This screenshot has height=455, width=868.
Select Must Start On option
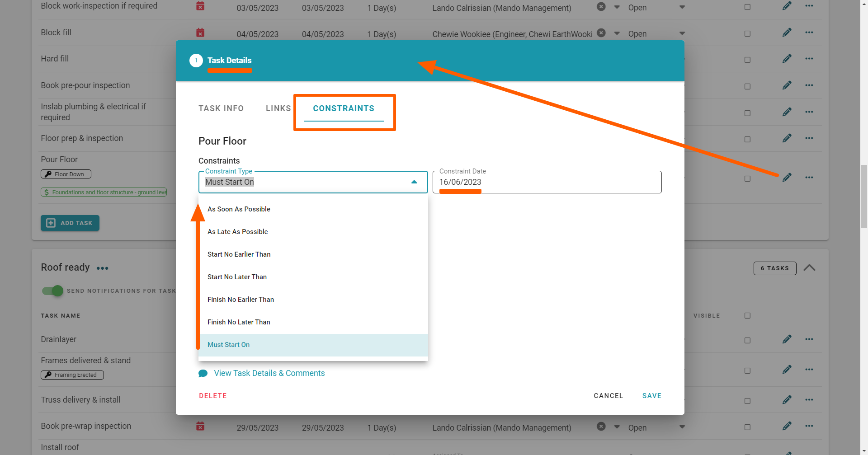(x=313, y=345)
